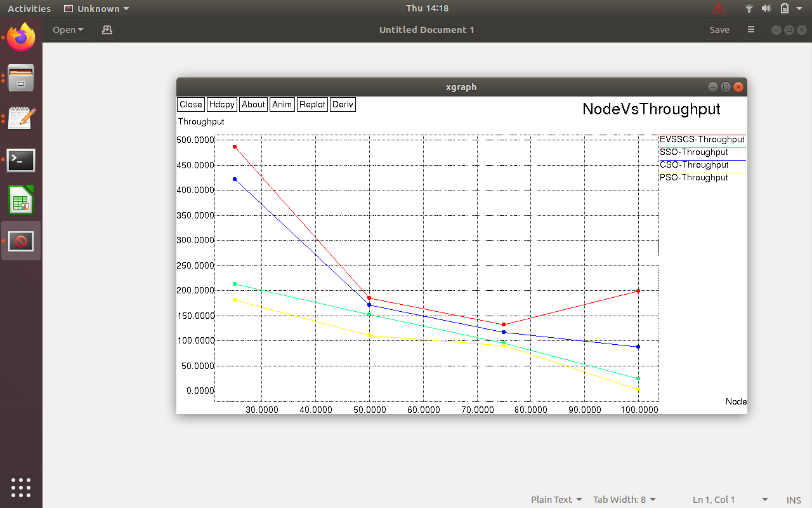The image size is (812, 508).
Task: Click the Anim button in xgraph
Action: [x=282, y=105]
